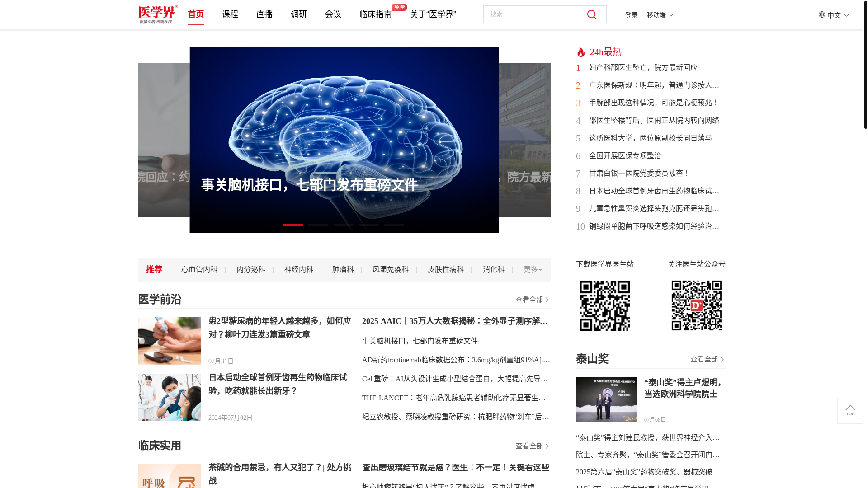Open article THE LANCET 老年高危乳腺癌
This screenshot has width=868, height=488.
click(454, 398)
